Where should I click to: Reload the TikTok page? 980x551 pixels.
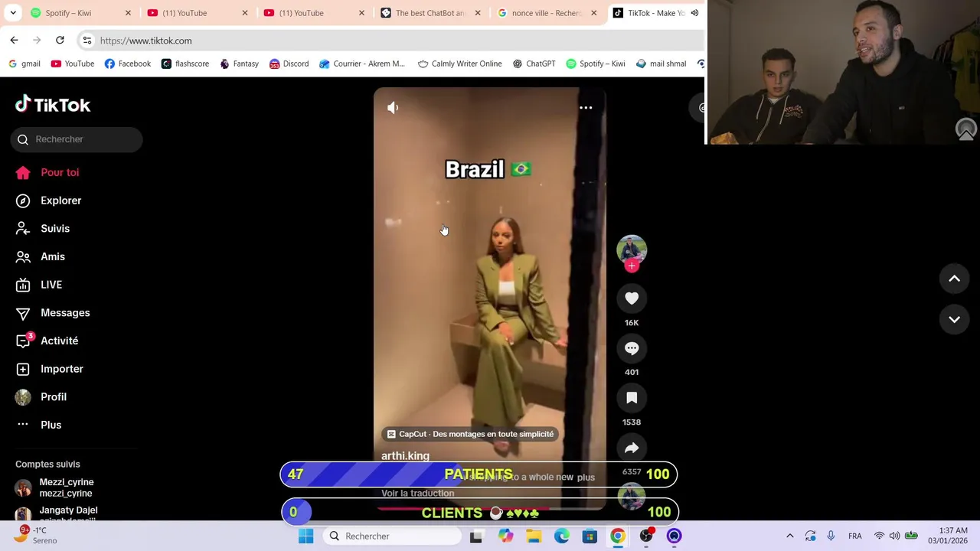(x=60, y=40)
